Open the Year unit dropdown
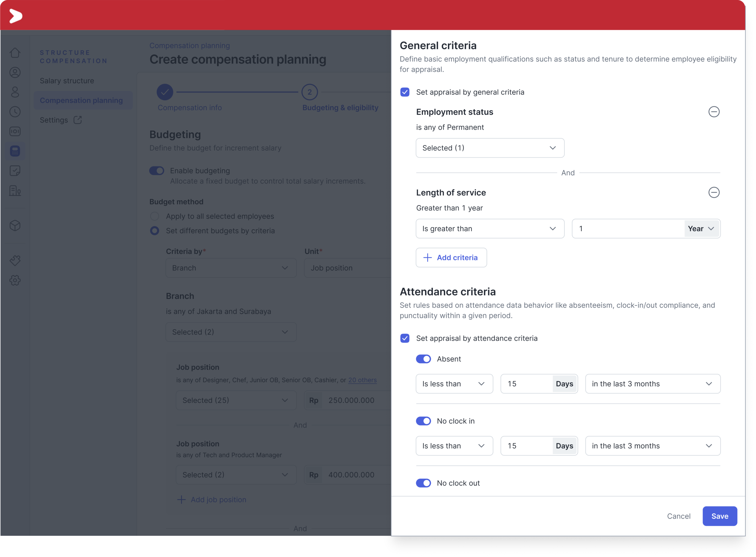The image size is (756, 557). 701,229
